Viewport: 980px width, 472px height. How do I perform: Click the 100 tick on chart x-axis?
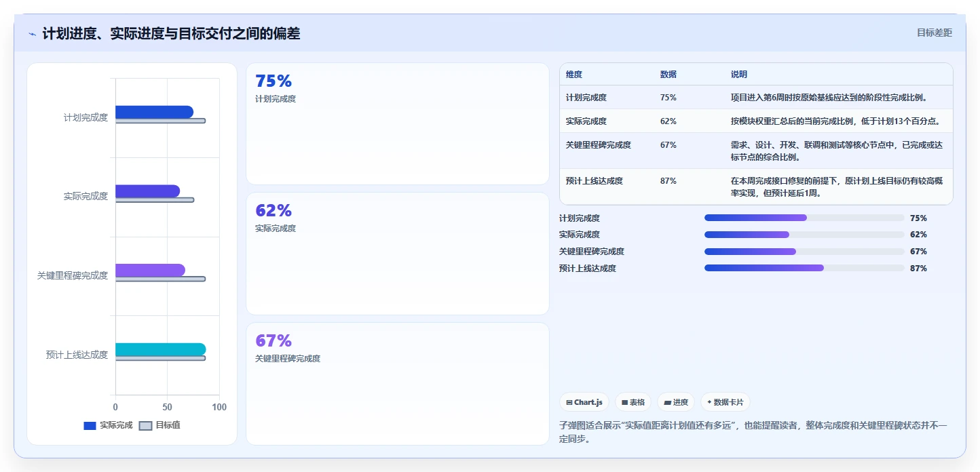pos(219,407)
